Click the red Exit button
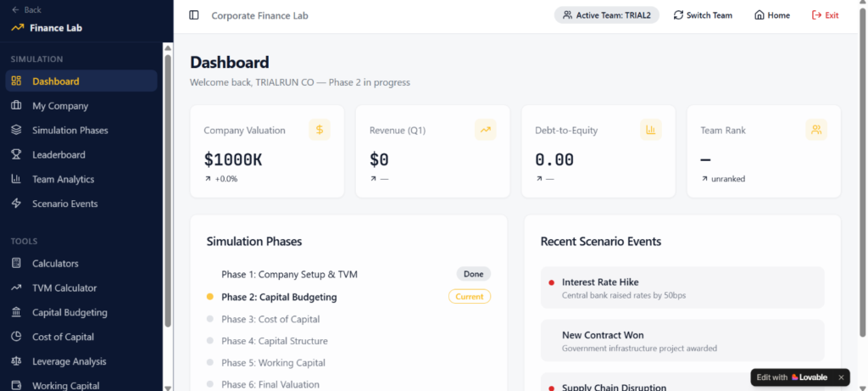Viewport: 868px width, 391px height. 825,15
